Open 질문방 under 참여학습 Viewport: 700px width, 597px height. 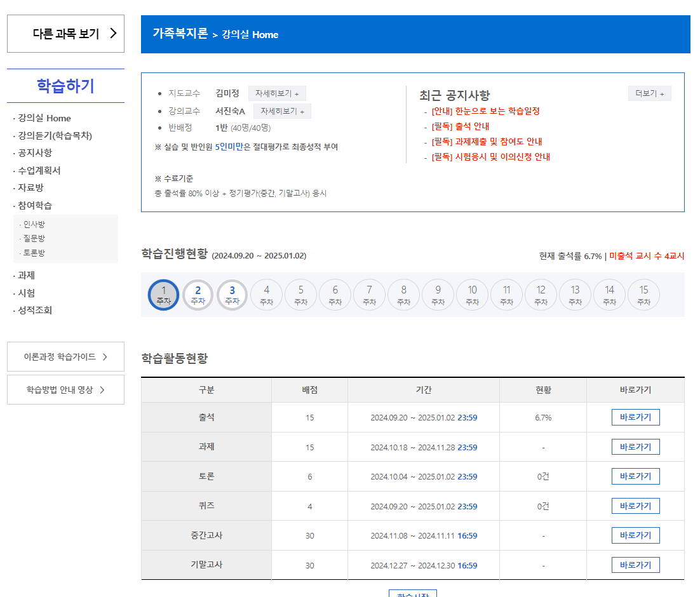pyautogui.click(x=34, y=238)
